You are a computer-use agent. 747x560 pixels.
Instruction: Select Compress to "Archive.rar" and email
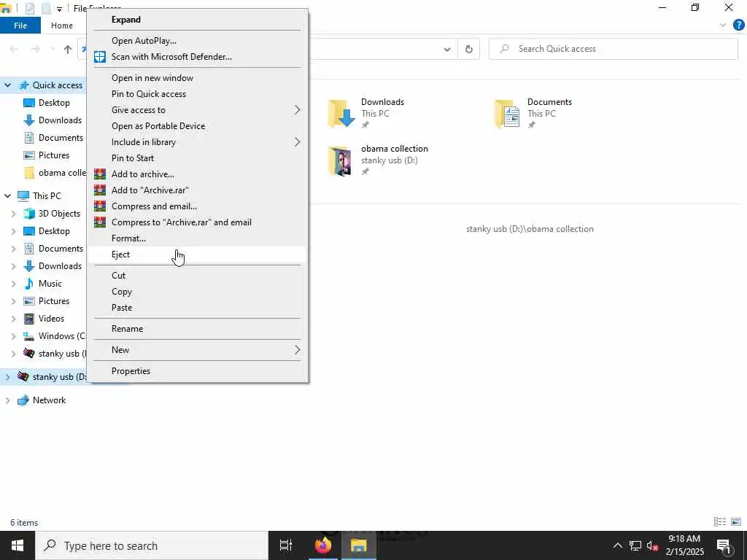(x=197, y=222)
